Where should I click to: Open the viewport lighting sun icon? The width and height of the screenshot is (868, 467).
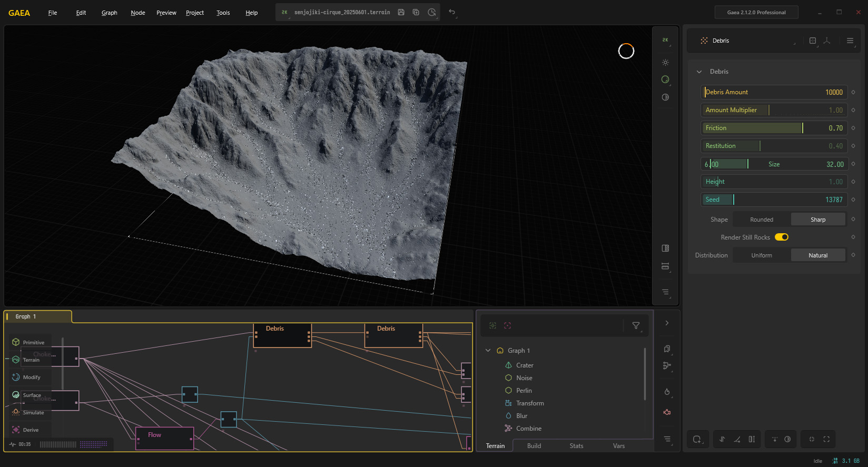[666, 62]
